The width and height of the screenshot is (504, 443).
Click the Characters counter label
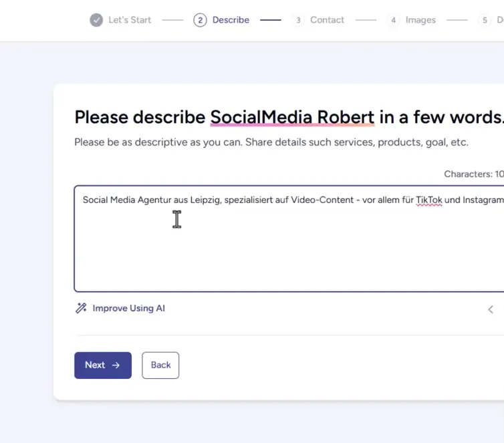coord(474,174)
